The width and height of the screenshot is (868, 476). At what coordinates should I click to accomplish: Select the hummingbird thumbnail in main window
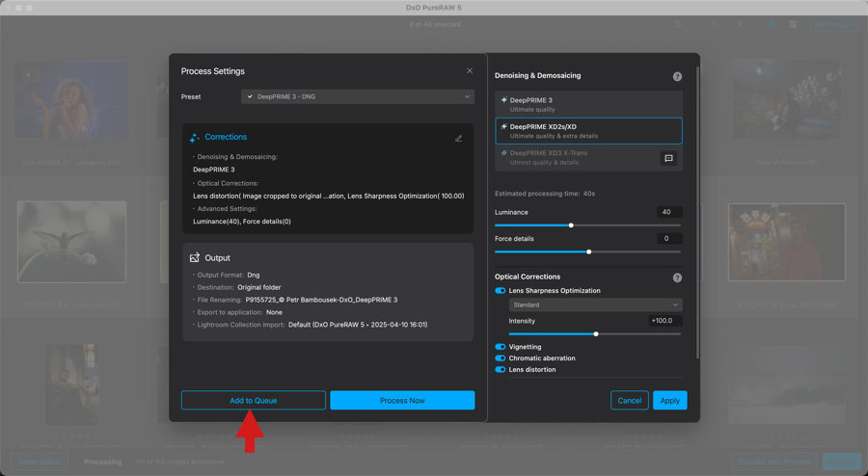click(x=72, y=242)
